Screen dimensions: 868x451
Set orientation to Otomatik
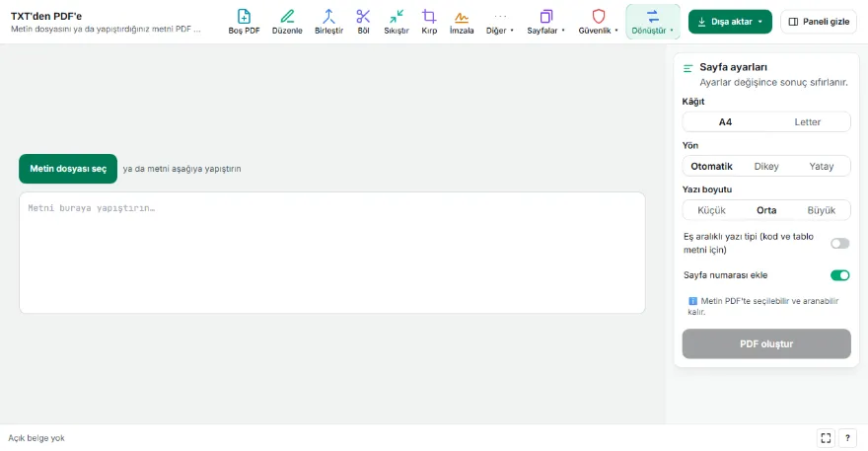tap(711, 166)
